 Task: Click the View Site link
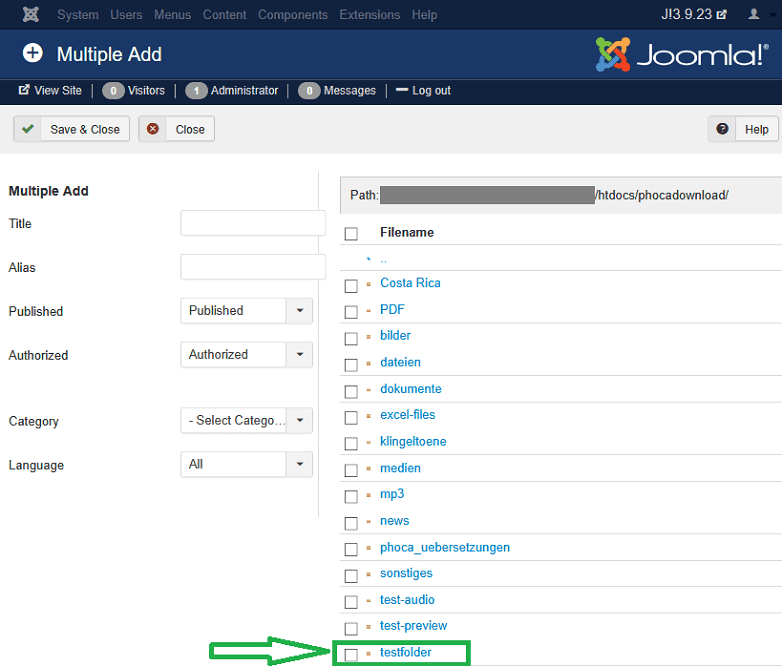50,90
